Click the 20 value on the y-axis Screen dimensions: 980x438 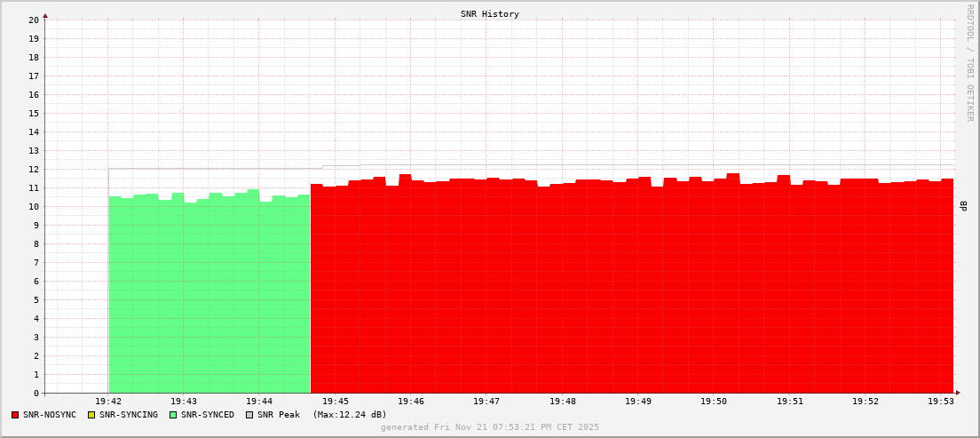pyautogui.click(x=34, y=20)
